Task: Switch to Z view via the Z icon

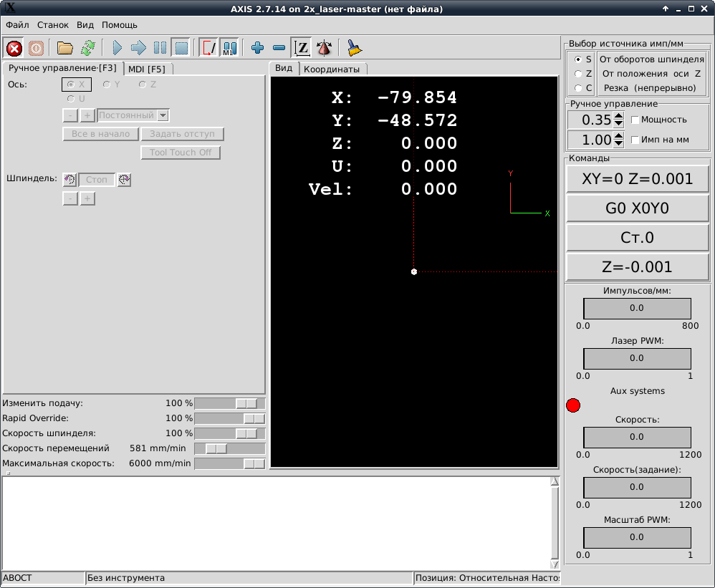Action: (302, 48)
